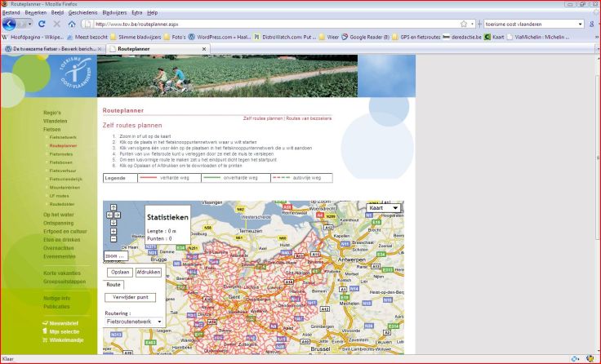This screenshot has width=601, height=364.
Task: Open Wandelen in the sidebar
Action: tap(56, 121)
